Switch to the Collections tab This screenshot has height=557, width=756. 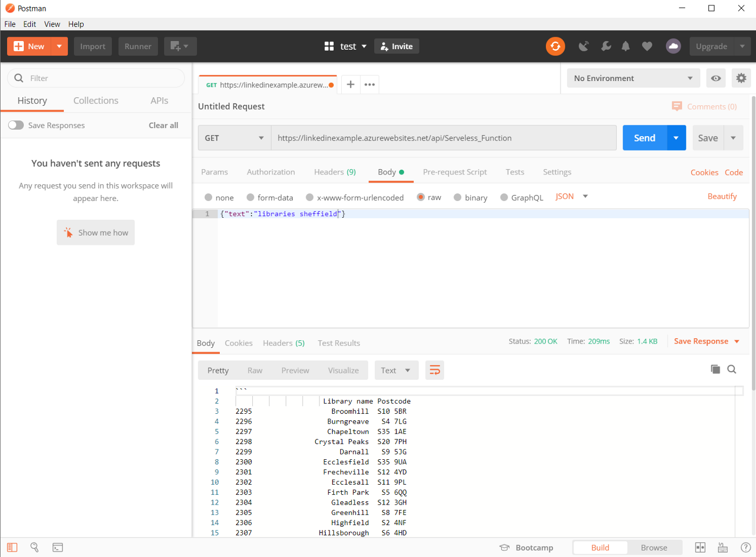point(96,101)
